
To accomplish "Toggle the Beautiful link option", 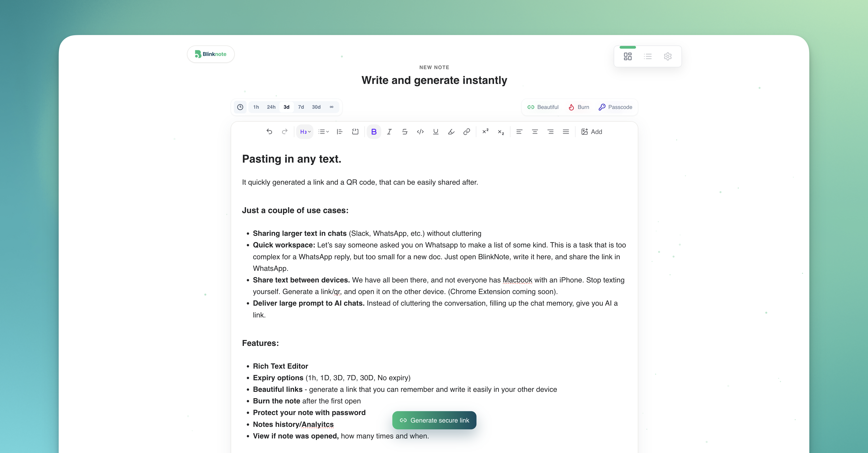I will click(x=543, y=107).
